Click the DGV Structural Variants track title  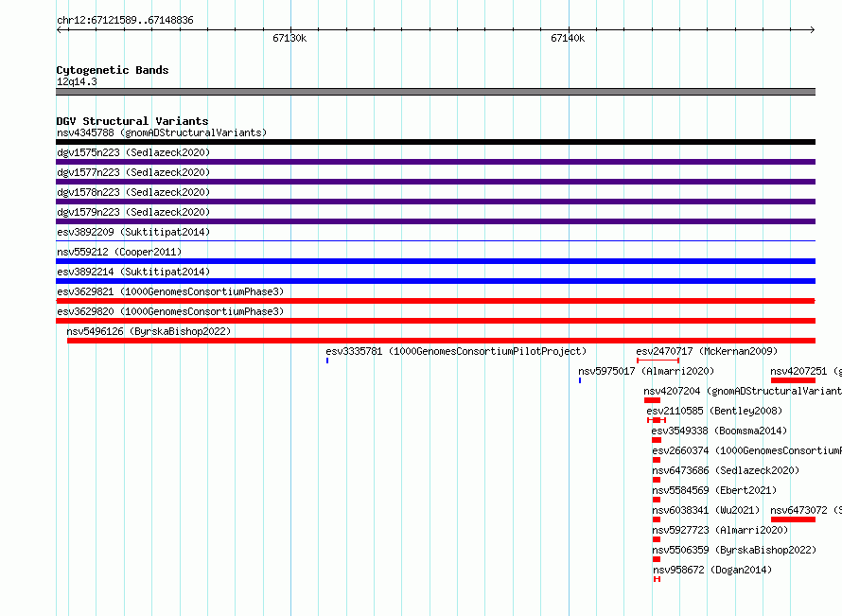click(x=132, y=121)
